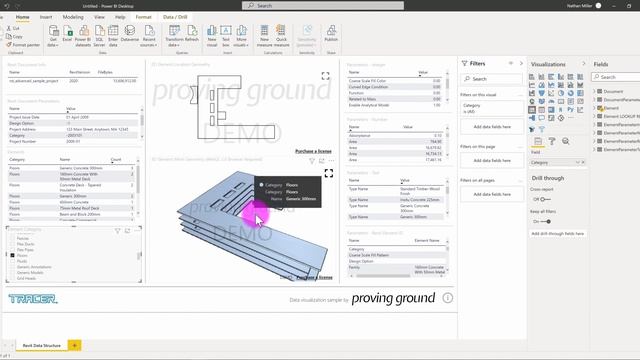The height and width of the screenshot is (360, 640).
Task: Click the info icon beside proving ground
Action: coord(447,298)
